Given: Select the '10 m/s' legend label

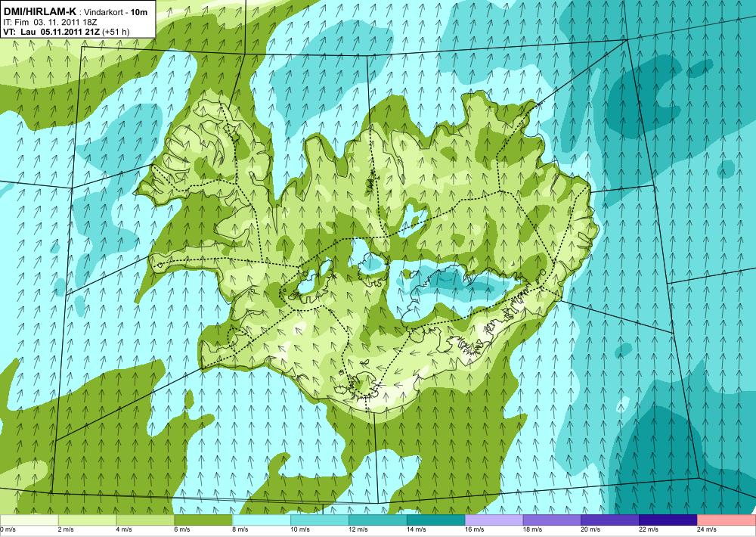Looking at the screenshot, I should [300, 529].
